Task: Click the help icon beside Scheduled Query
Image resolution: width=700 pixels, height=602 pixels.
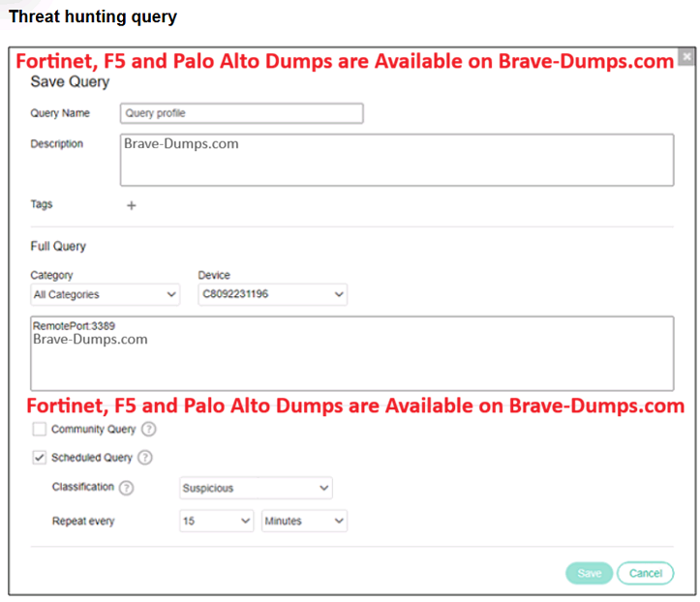Action: pos(145,458)
